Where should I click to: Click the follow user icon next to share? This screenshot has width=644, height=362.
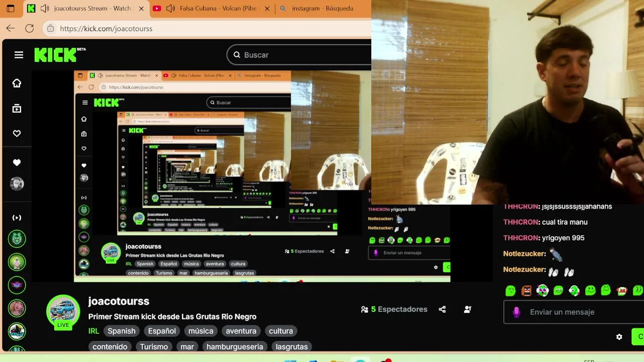tap(467, 309)
